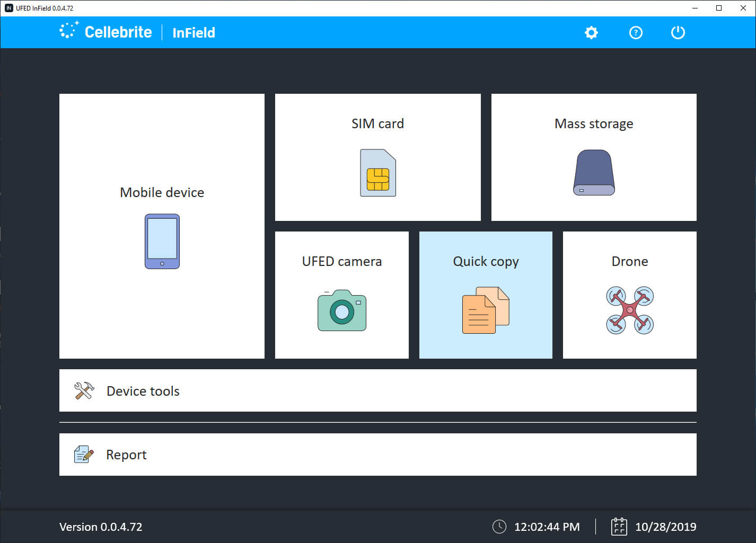
Task: Click the Device tools wrench icon
Action: [x=84, y=390]
